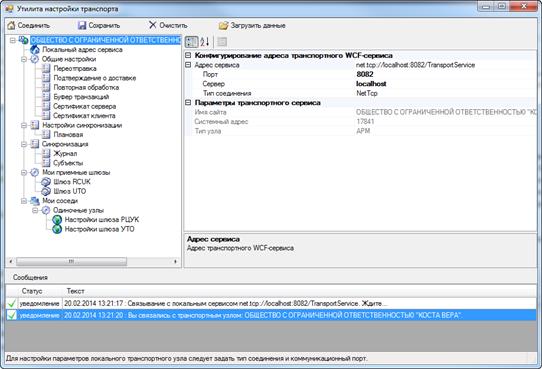Viewport: 542px width, 369px height.
Task: Collapse the Параметры транспортного сервиса category
Action: (188, 103)
